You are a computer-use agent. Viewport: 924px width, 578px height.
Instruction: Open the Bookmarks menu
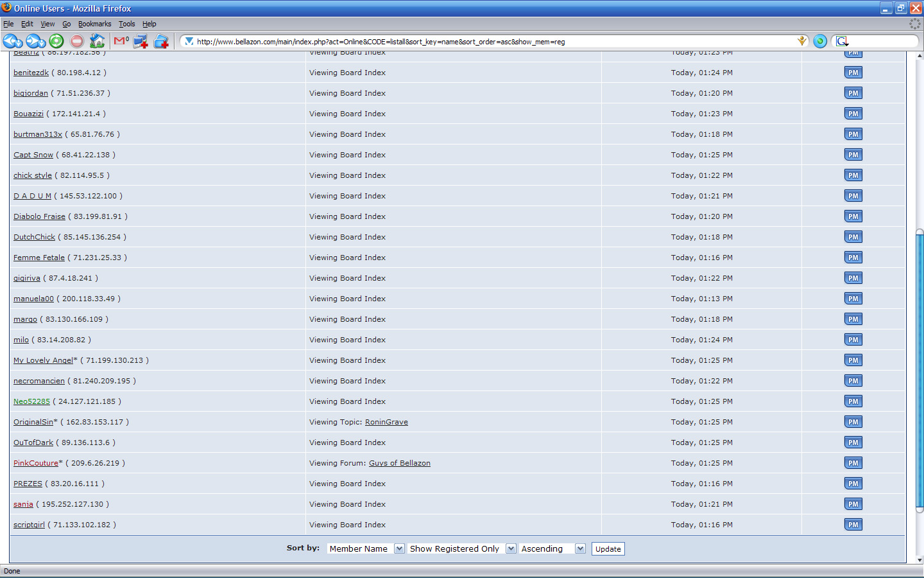(x=94, y=24)
